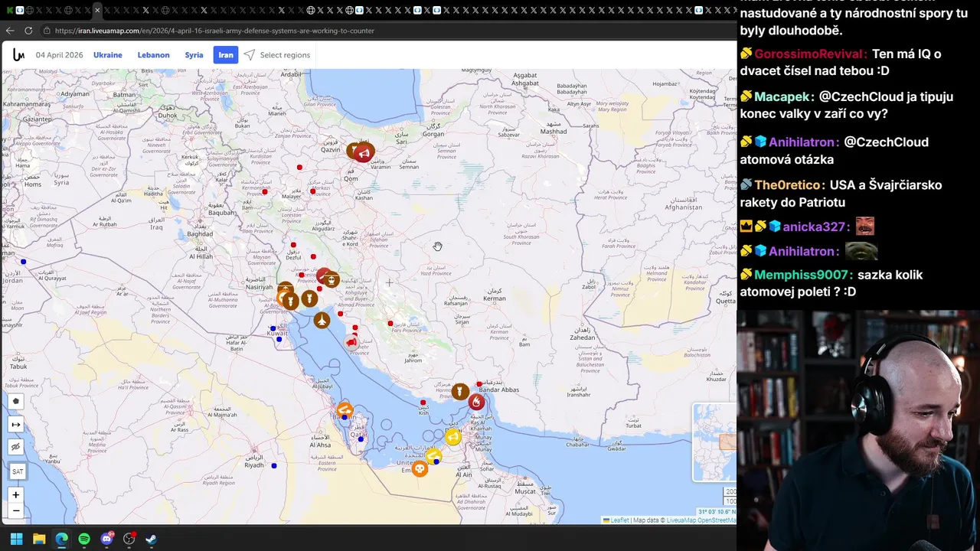Open Microsoft Edge in the taskbar
980x551 pixels.
61,539
